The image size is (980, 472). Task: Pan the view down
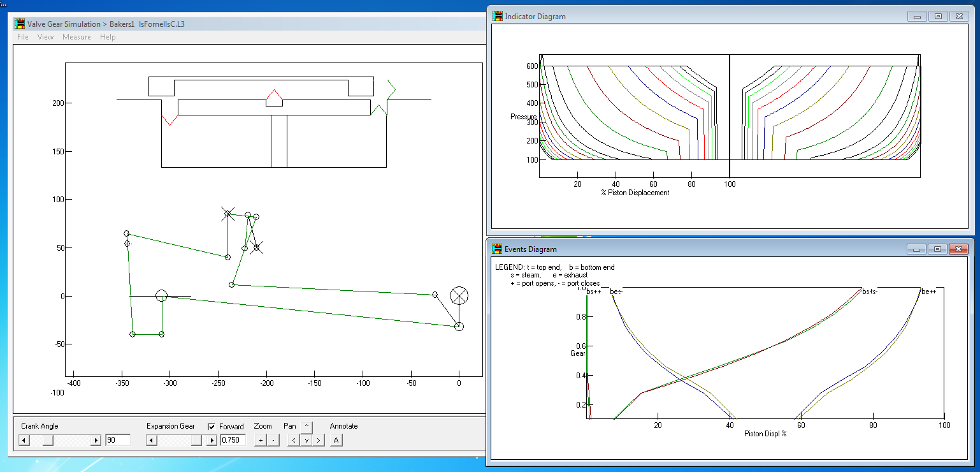(306, 440)
